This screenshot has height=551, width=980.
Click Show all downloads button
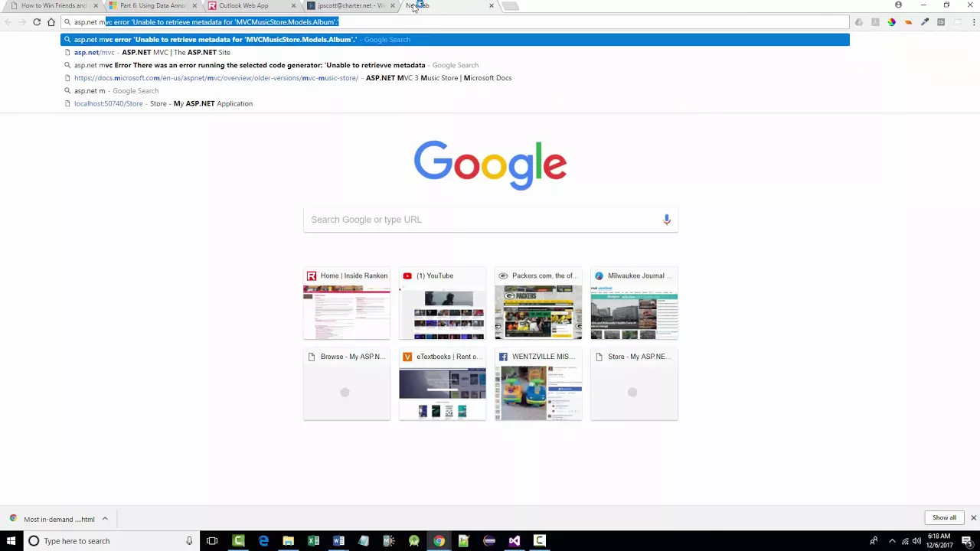944,518
